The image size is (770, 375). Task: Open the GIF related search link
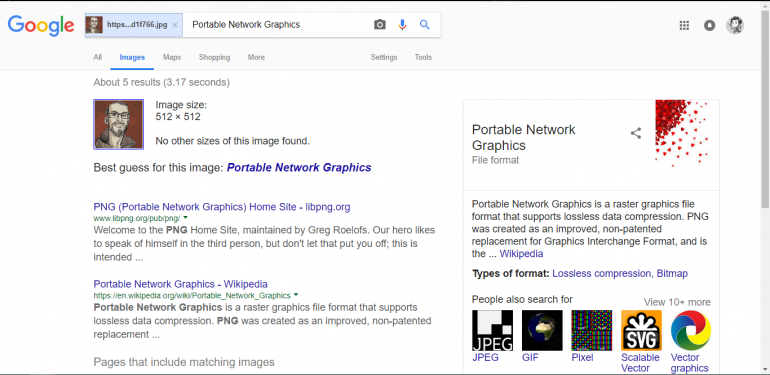(x=530, y=357)
